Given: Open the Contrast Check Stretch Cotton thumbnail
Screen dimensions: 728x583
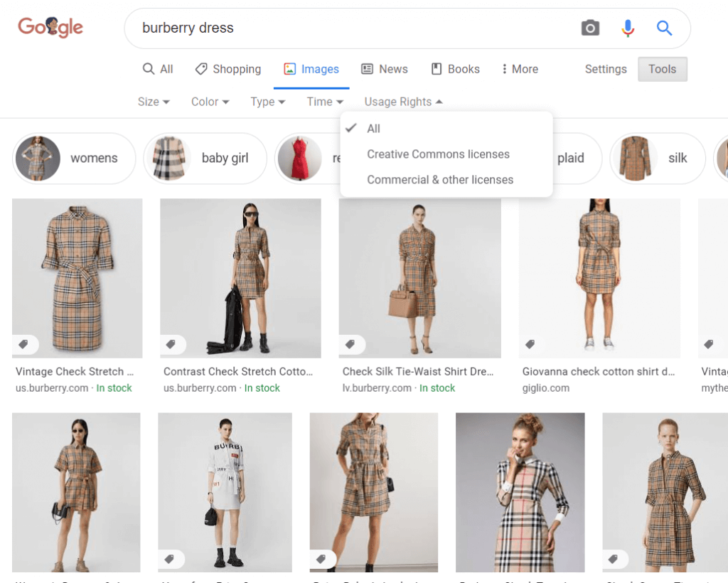Looking at the screenshot, I should click(x=240, y=278).
